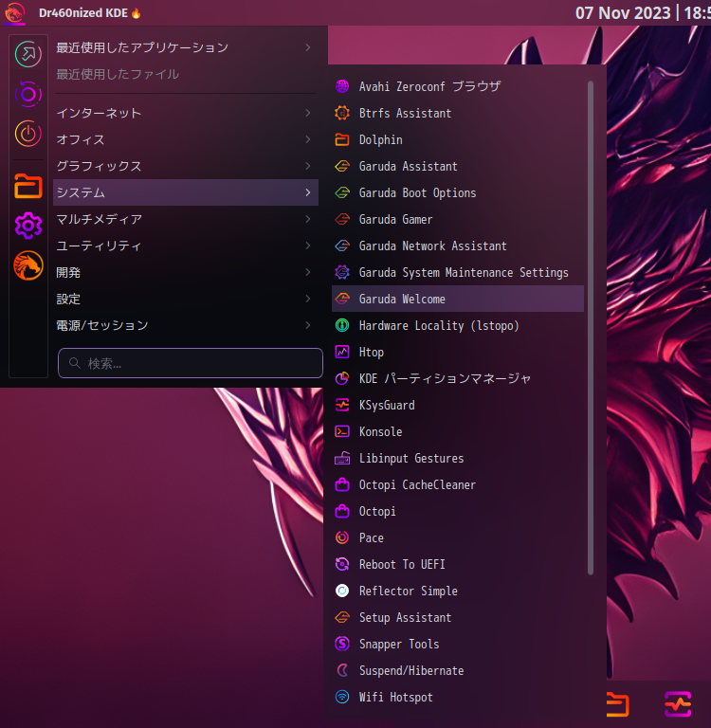This screenshot has width=711, height=728.
Task: Click the Suspend/Hibernate moon icon
Action: point(342,670)
